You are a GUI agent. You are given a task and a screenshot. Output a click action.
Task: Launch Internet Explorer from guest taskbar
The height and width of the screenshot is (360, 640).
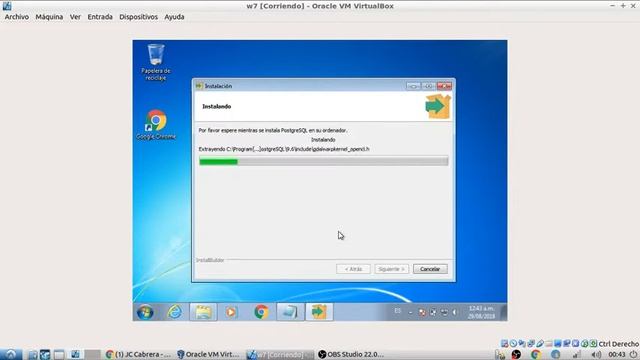pos(175,312)
